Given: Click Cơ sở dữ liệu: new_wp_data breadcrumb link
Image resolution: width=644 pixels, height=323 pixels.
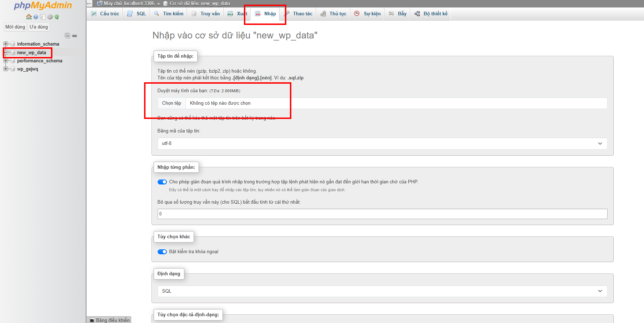Looking at the screenshot, I should (200, 4).
